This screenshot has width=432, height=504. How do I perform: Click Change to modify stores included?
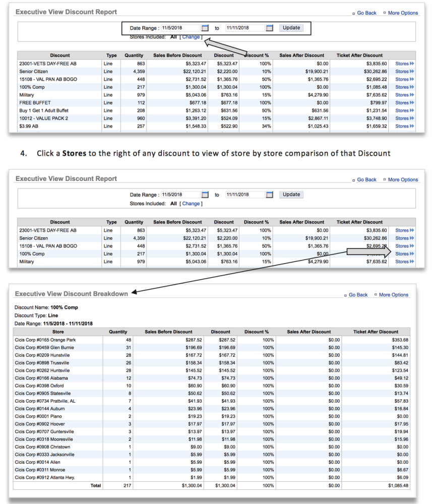pyautogui.click(x=192, y=36)
